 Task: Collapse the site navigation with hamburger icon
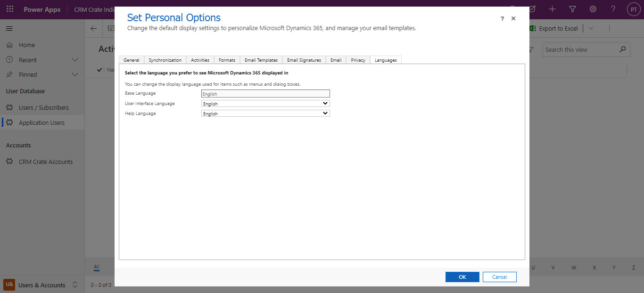coord(8,28)
